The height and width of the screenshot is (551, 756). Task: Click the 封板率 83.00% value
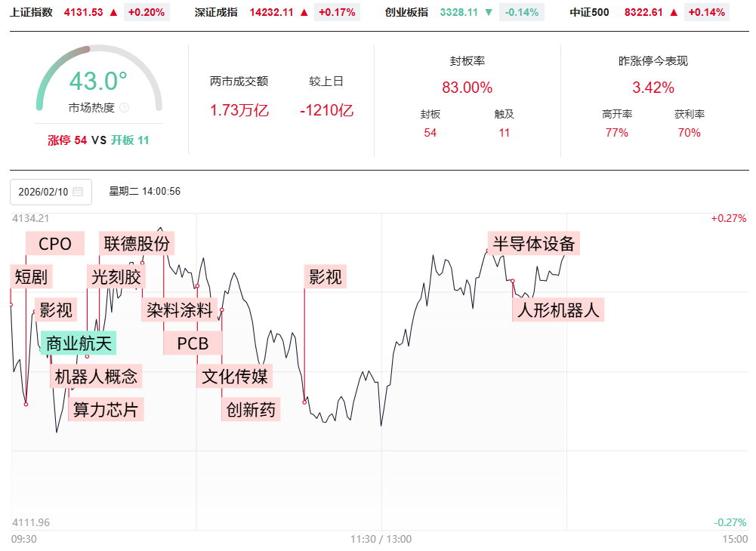467,88
